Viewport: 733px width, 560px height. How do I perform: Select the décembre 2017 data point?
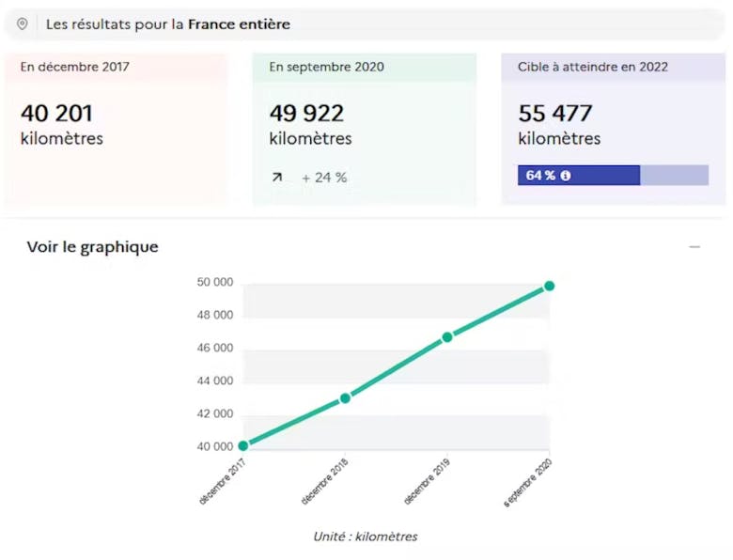point(243,445)
